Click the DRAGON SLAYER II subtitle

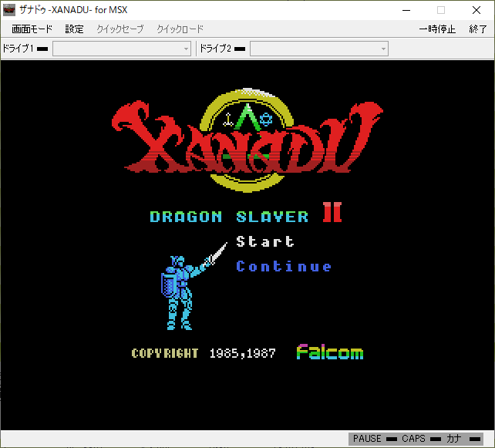246,213
